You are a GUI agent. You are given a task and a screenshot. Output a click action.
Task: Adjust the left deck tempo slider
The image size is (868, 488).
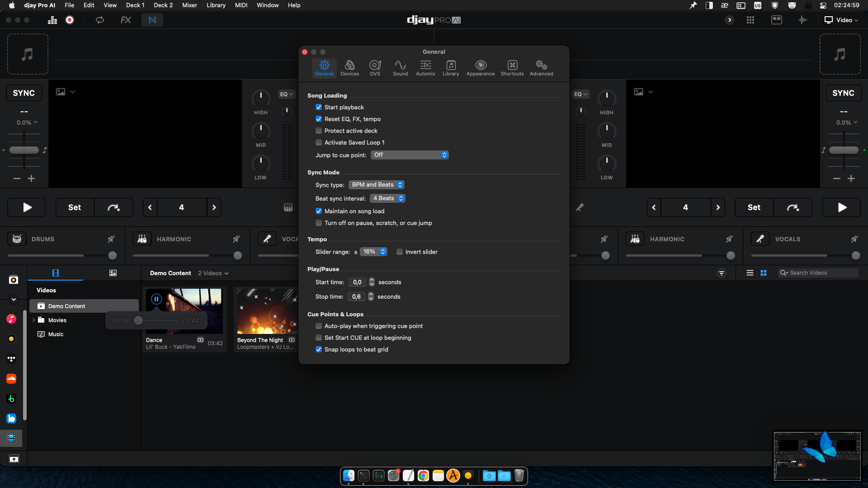[24, 150]
